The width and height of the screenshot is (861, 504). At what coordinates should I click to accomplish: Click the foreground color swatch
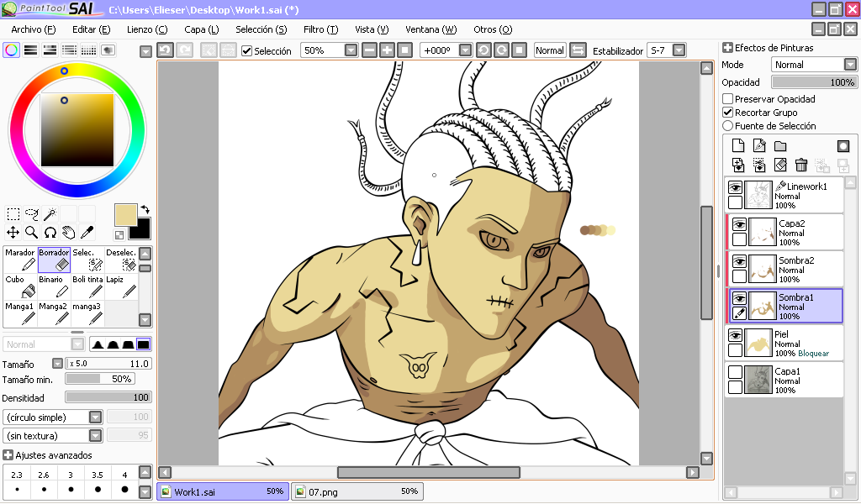click(x=126, y=215)
